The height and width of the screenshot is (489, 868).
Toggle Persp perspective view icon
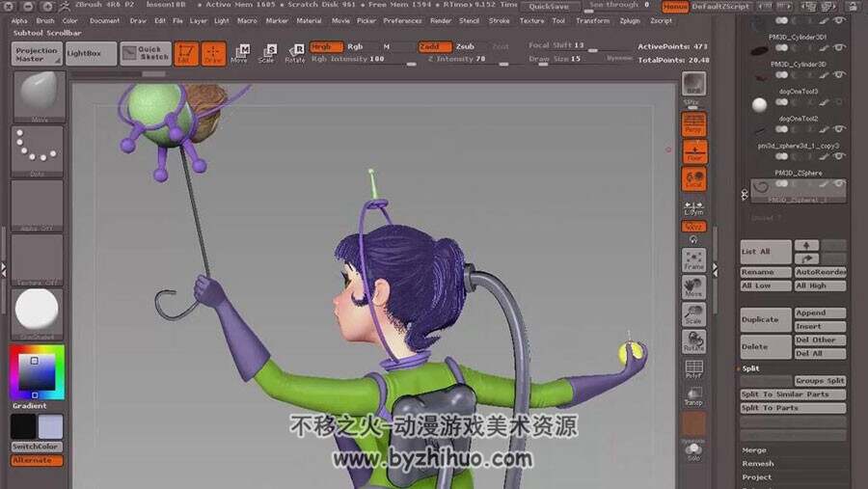tap(693, 124)
